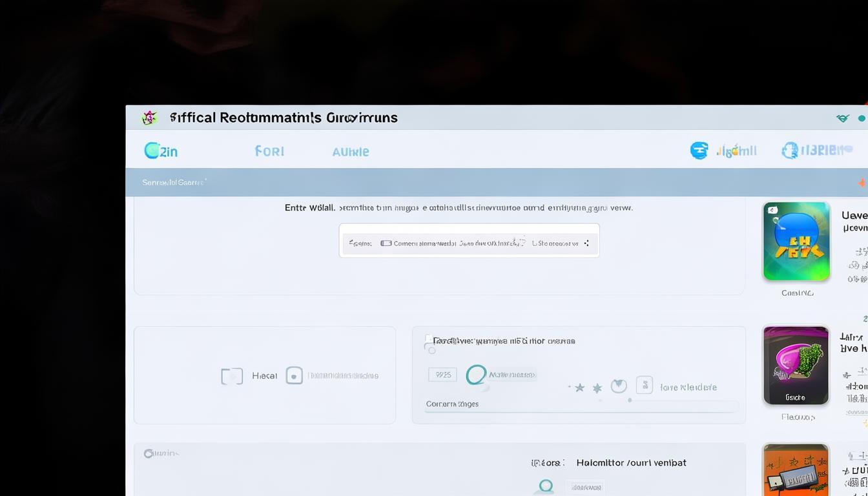868x496 pixels.
Task: Click the pink star logo in title bar
Action: pos(149,118)
